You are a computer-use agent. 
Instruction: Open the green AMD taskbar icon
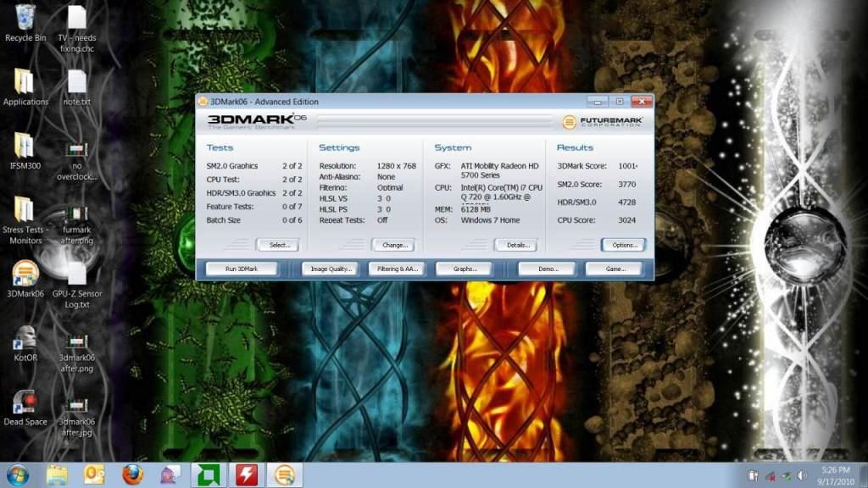[209, 475]
